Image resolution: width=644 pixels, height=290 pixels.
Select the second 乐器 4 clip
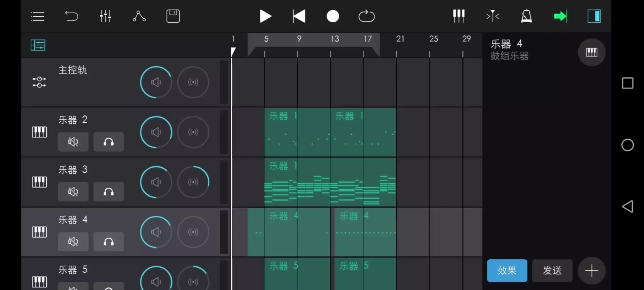(x=365, y=232)
